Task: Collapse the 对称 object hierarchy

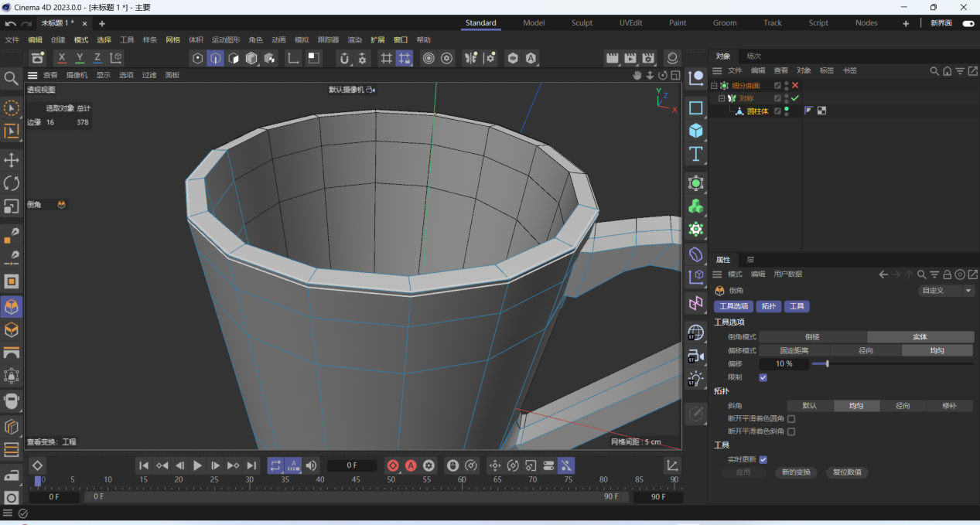Action: point(722,99)
